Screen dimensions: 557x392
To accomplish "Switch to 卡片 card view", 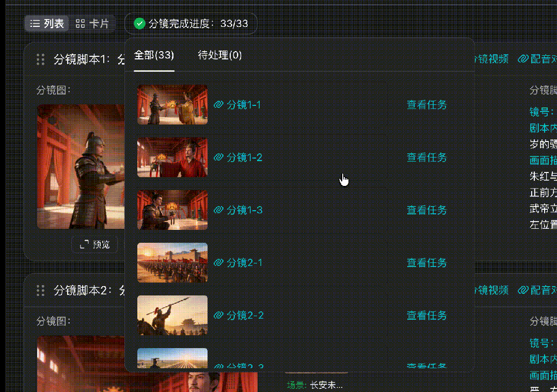I will [x=92, y=24].
